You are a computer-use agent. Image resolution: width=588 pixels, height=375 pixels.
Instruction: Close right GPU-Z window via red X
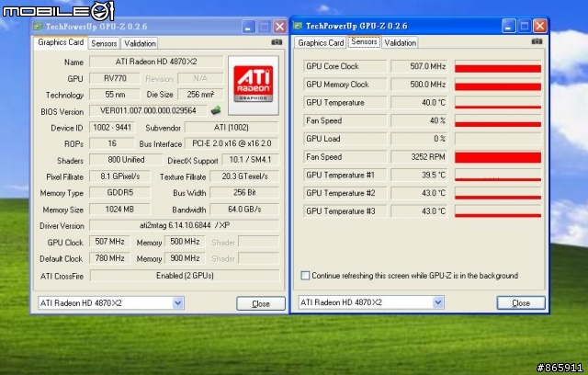pyautogui.click(x=539, y=26)
